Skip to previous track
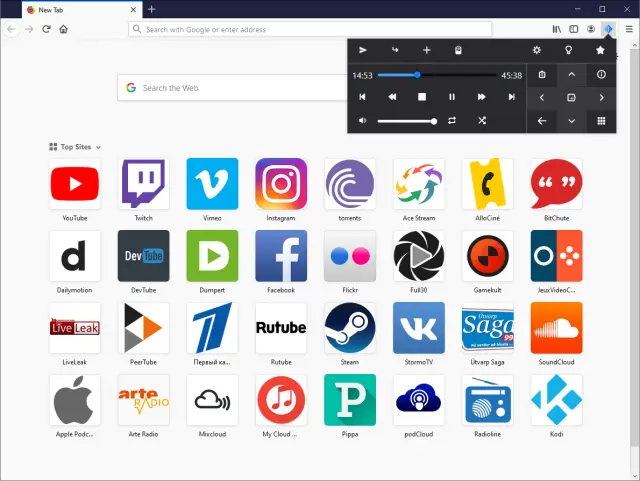The image size is (640, 481). (362, 97)
